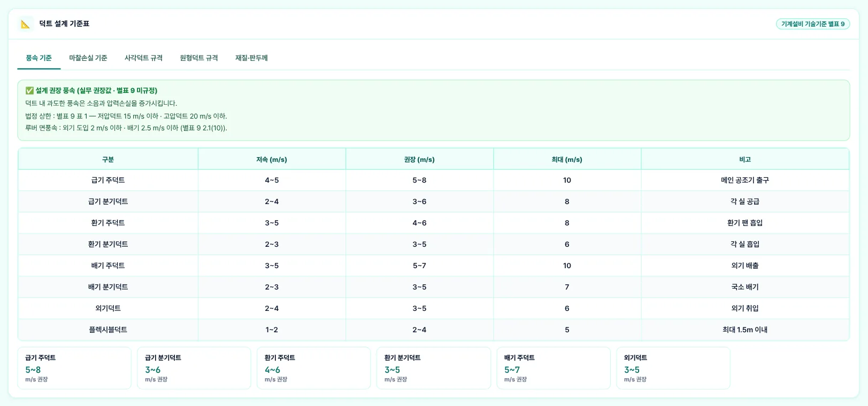This screenshot has height=406, width=868.
Task: Click the 구분 column header
Action: pyautogui.click(x=108, y=159)
